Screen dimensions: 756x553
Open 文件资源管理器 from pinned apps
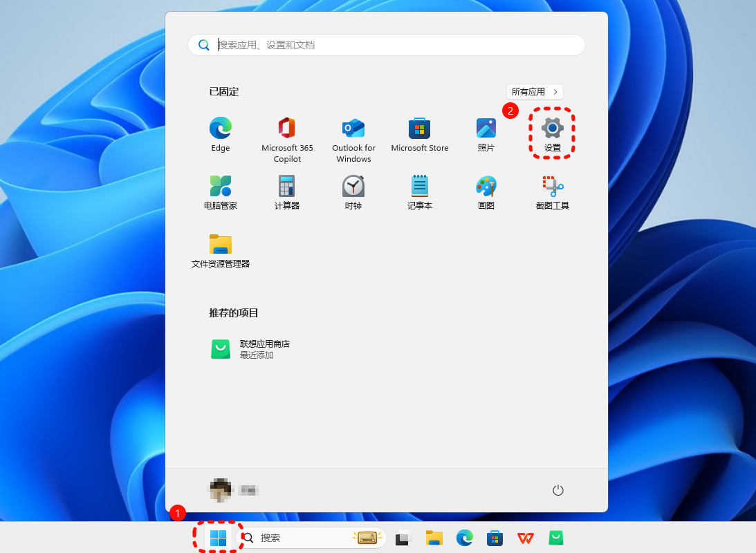(220, 250)
